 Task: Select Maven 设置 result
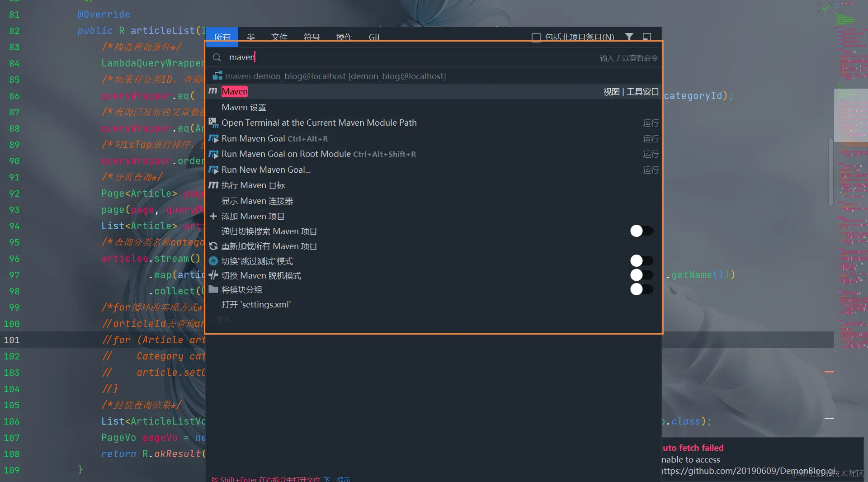click(434, 107)
